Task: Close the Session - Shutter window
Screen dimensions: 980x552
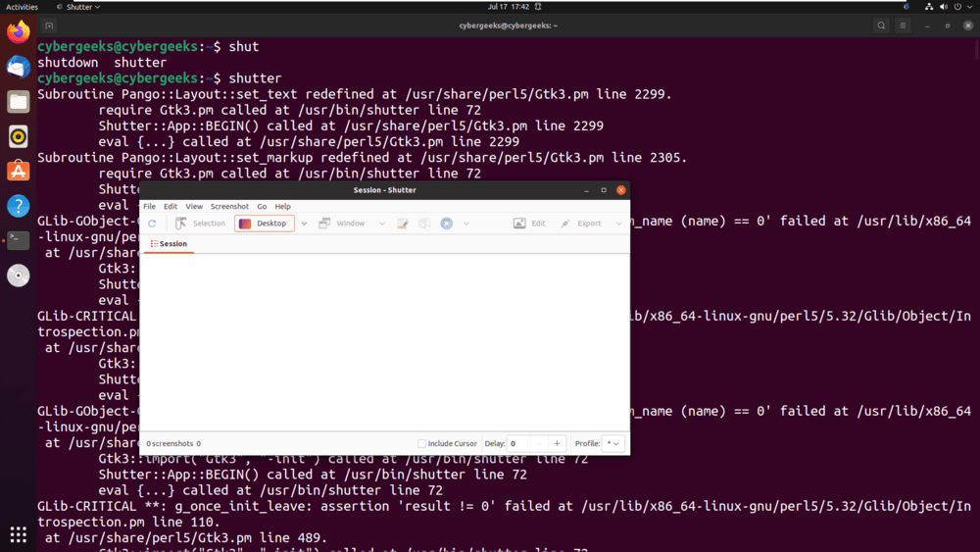Action: [x=620, y=190]
